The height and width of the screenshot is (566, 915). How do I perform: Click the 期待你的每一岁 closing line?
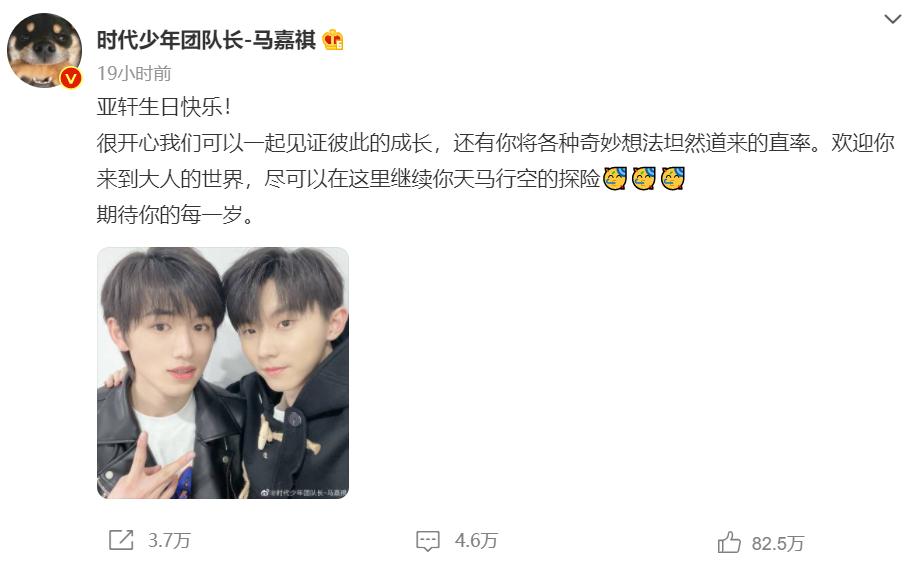176,215
